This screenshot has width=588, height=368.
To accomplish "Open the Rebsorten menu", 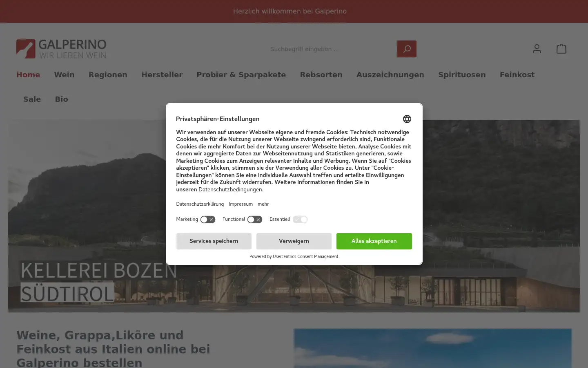I will click(x=321, y=75).
